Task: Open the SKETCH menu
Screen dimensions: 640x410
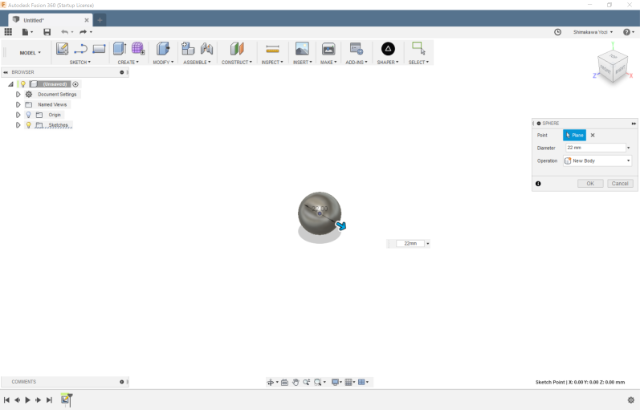Action: tap(80, 62)
